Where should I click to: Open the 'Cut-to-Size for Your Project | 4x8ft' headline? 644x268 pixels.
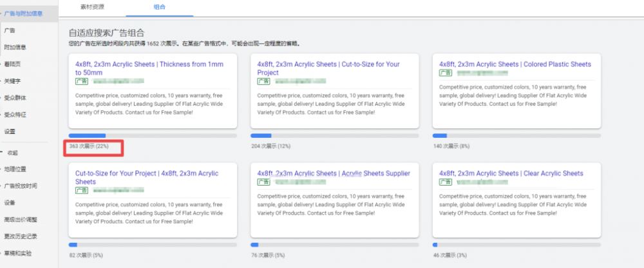(146, 177)
